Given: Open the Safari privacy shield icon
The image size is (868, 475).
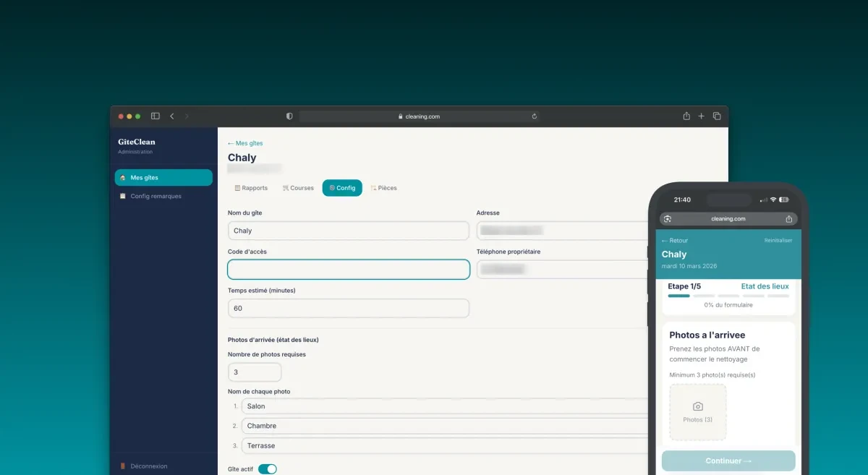Looking at the screenshot, I should point(289,116).
